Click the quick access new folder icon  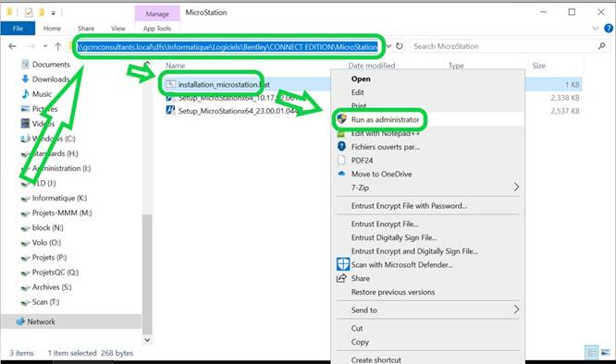click(42, 13)
